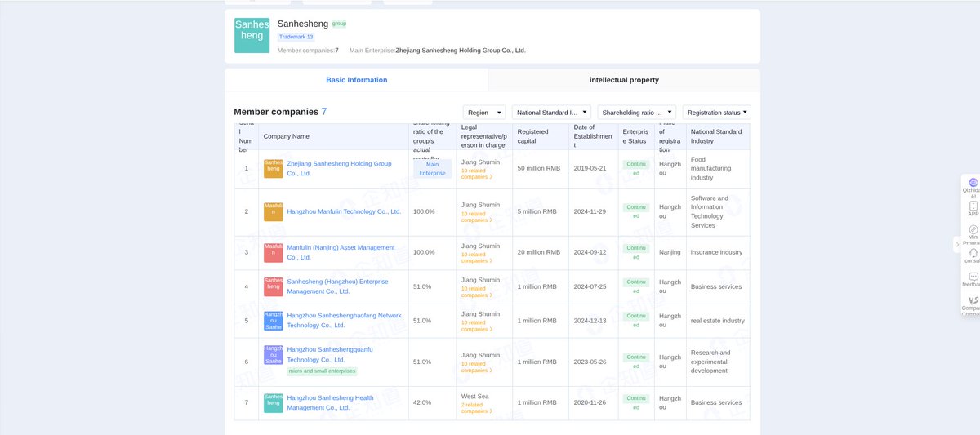
Task: Open the feedback chat bubble icon
Action: [x=973, y=277]
